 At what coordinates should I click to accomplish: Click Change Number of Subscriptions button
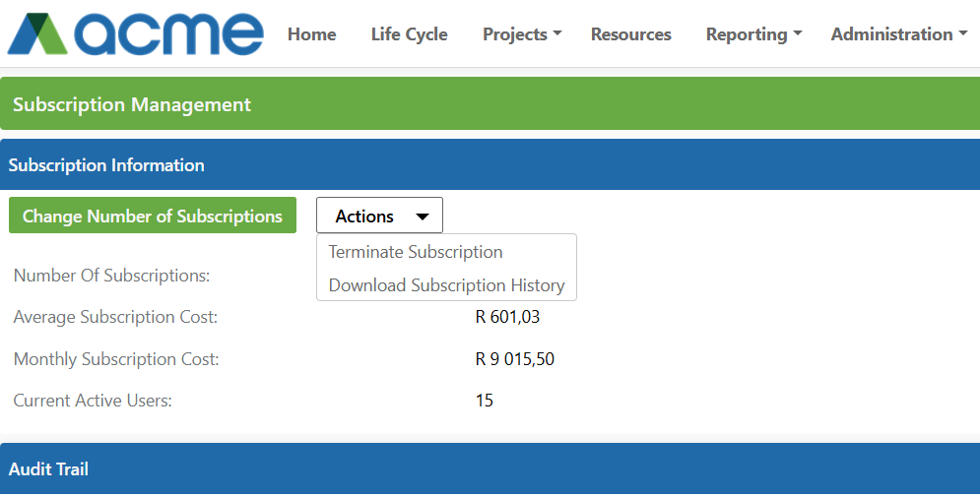tap(153, 216)
